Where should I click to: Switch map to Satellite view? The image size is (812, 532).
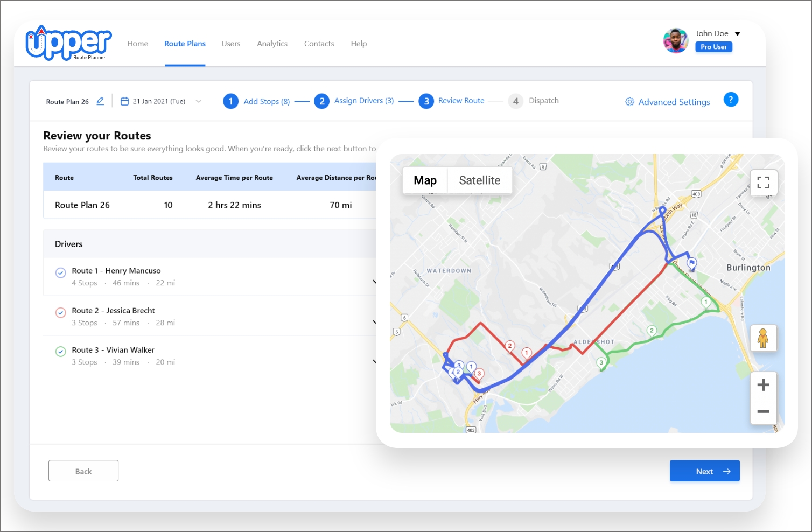(x=480, y=180)
